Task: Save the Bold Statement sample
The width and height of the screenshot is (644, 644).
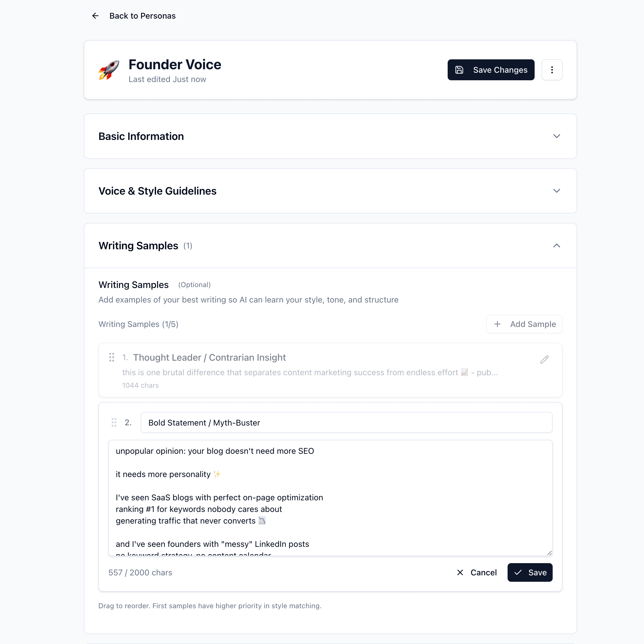Action: [530, 572]
